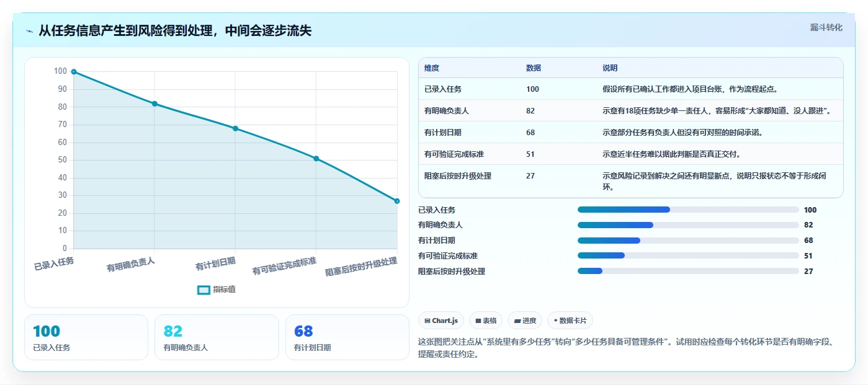868x385 pixels.
Task: Click the 有明确负责人 progress bar
Action: (688, 225)
